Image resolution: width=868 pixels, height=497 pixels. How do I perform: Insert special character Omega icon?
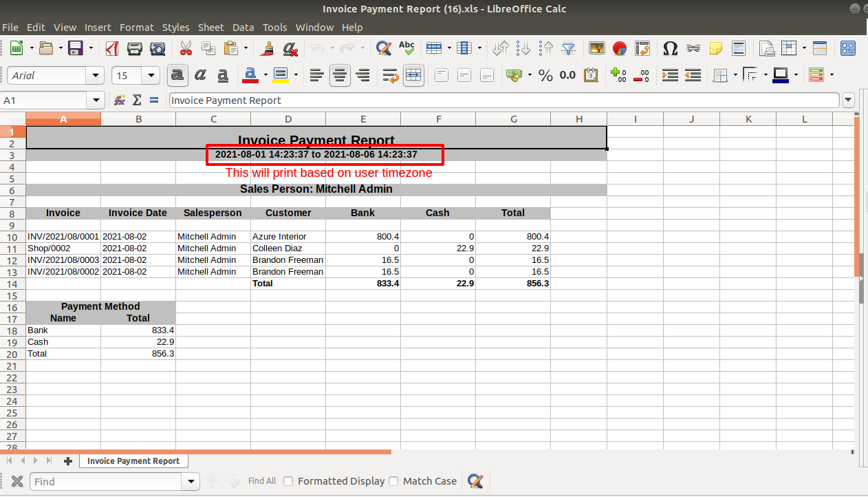click(x=670, y=48)
